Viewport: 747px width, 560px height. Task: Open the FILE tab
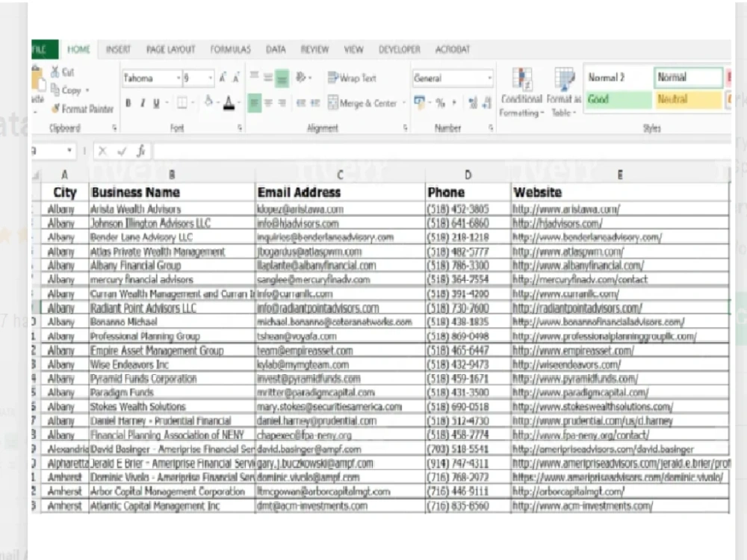click(44, 49)
